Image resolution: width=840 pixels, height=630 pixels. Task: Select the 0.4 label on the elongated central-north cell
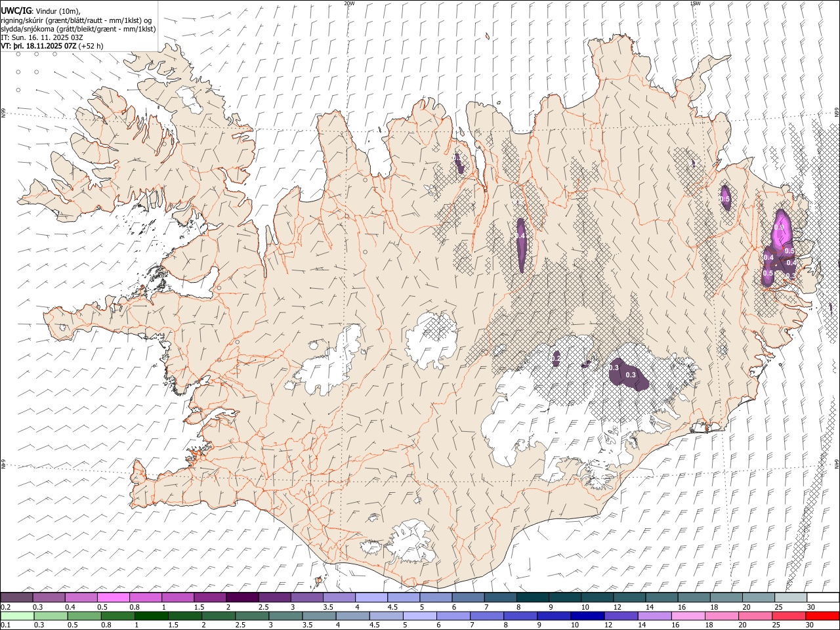(x=520, y=236)
